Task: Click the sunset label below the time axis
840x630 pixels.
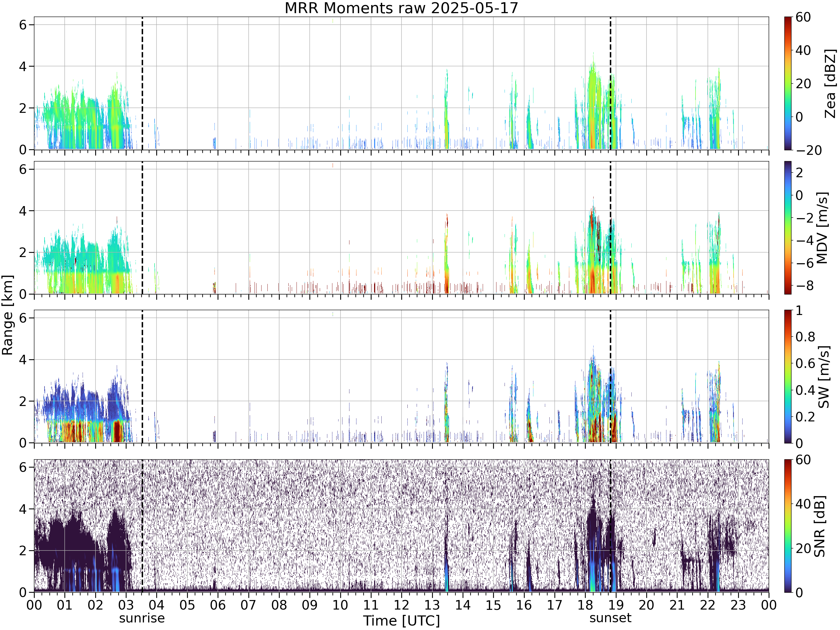Action: coord(610,618)
